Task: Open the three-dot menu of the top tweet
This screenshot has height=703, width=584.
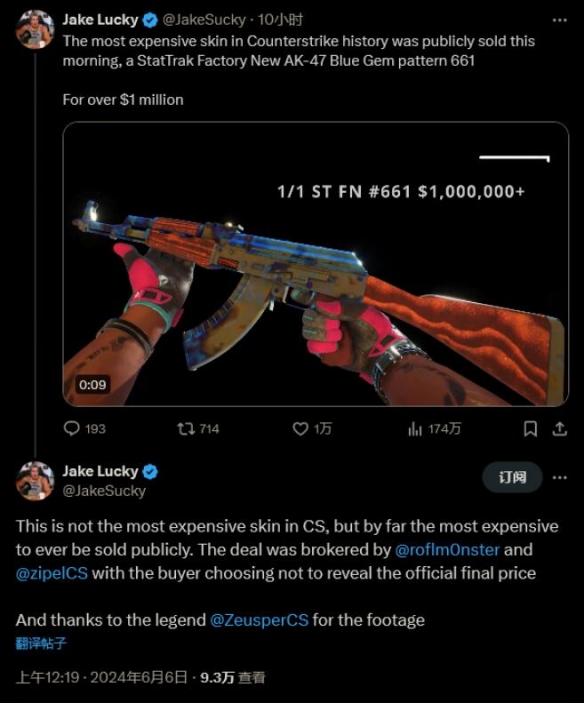Action: coord(559,20)
